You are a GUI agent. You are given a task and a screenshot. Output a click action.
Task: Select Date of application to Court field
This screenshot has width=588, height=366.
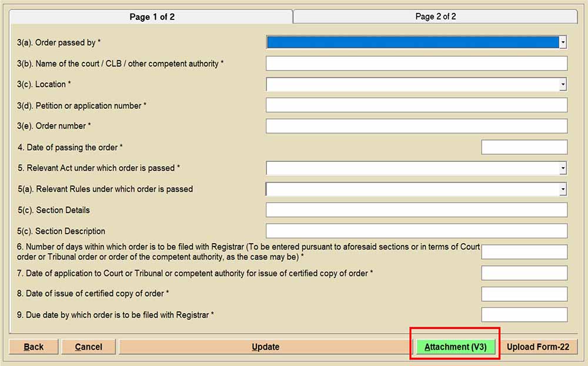(524, 273)
